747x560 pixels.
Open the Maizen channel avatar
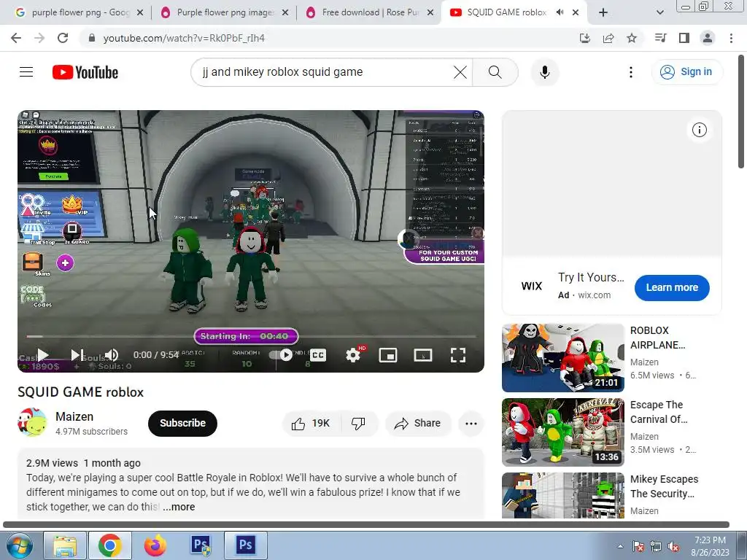pyautogui.click(x=32, y=422)
